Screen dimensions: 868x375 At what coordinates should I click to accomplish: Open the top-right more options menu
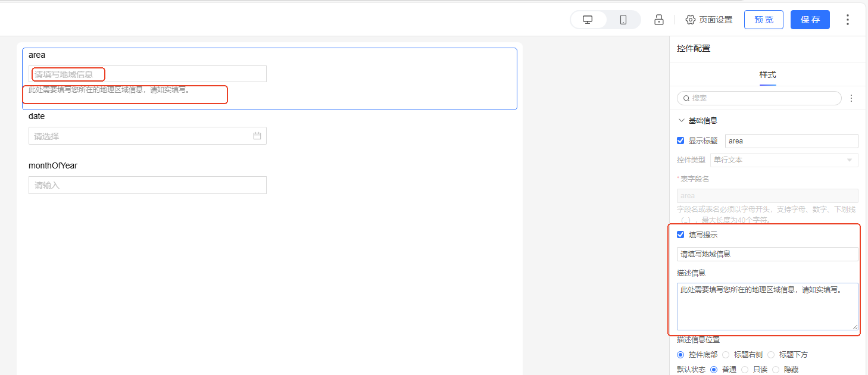tap(848, 20)
